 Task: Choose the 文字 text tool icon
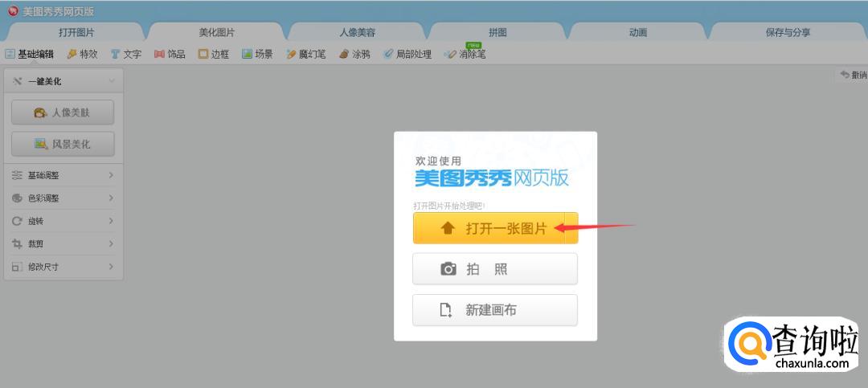point(115,55)
